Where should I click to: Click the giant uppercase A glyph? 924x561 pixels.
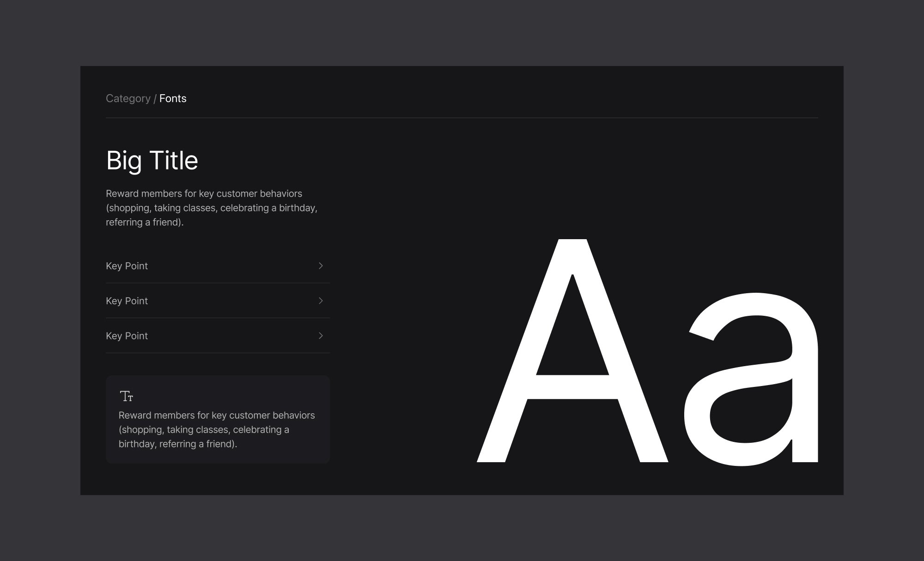tap(573, 388)
